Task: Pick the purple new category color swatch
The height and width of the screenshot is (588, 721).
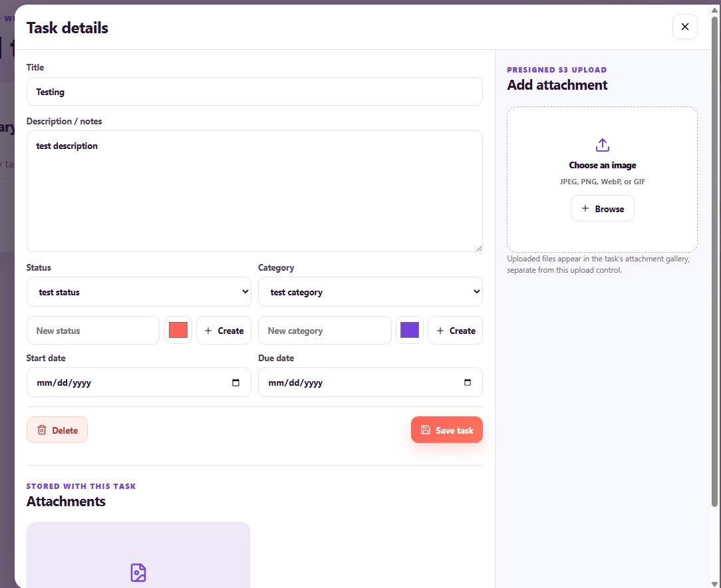Action: [x=409, y=330]
